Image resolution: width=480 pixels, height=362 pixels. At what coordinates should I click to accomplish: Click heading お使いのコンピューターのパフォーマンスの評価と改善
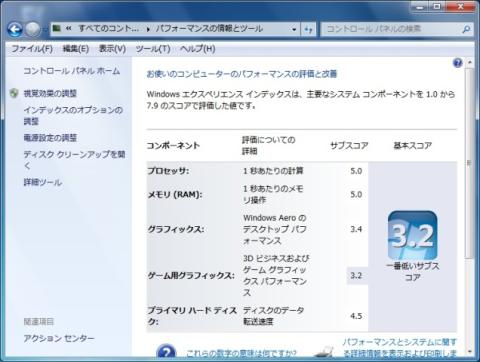[x=242, y=74]
